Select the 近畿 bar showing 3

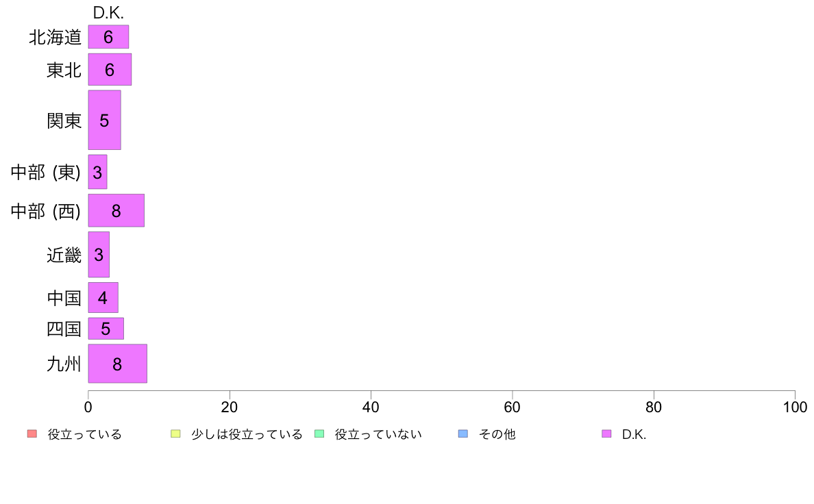coord(99,254)
